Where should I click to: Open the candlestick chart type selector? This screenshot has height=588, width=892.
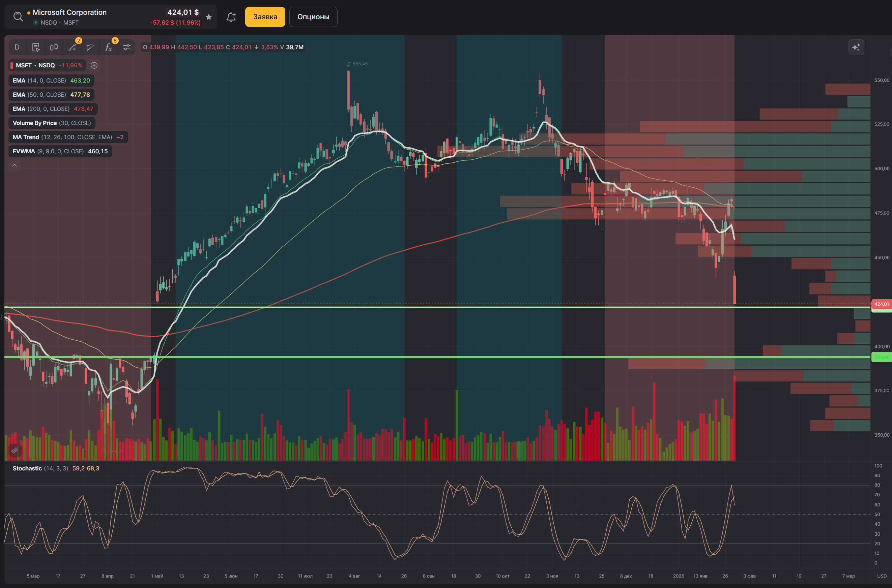point(54,47)
